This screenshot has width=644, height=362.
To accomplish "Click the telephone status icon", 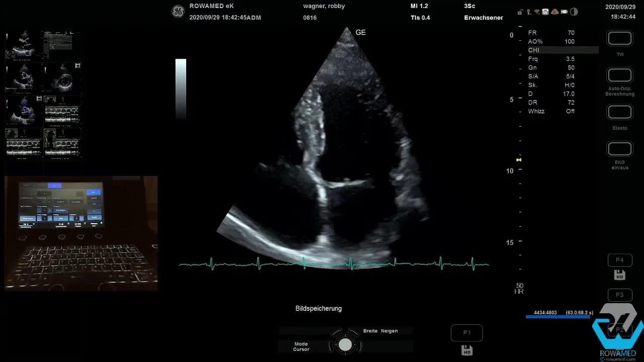I will point(545,12).
